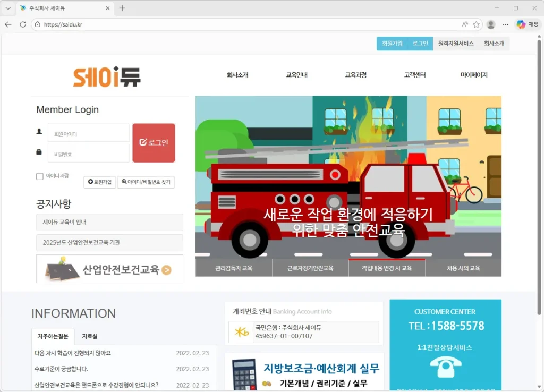Click the padlock icon beside the password field
The height and width of the screenshot is (392, 544).
pyautogui.click(x=40, y=151)
